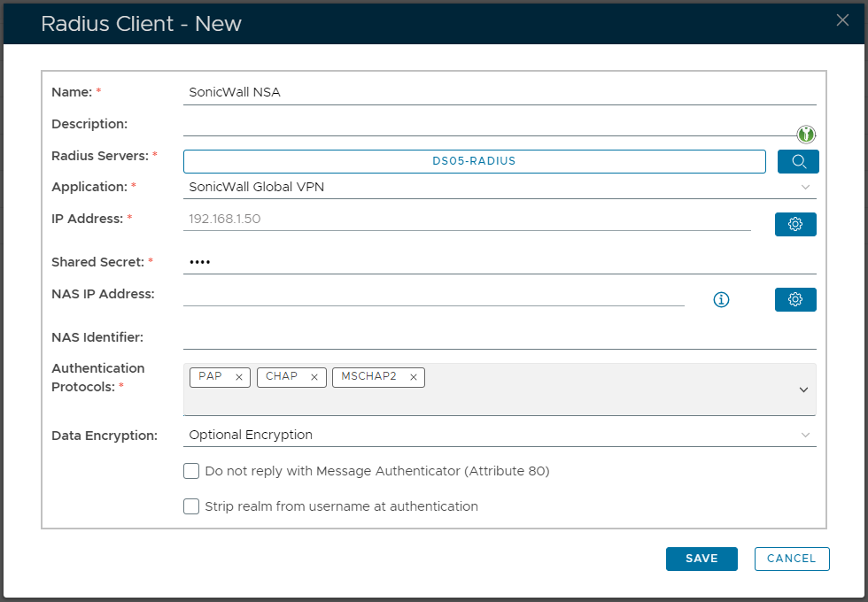Click the CANCEL button

(x=791, y=559)
